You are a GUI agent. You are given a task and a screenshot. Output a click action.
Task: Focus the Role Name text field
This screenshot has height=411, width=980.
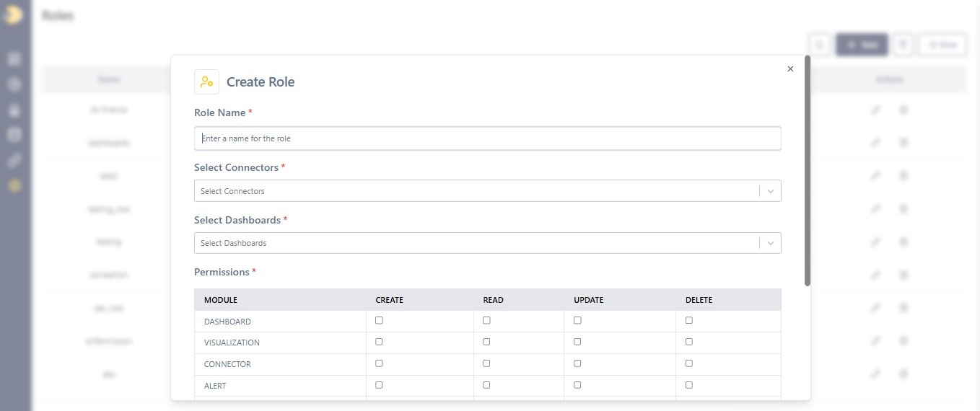pyautogui.click(x=487, y=138)
